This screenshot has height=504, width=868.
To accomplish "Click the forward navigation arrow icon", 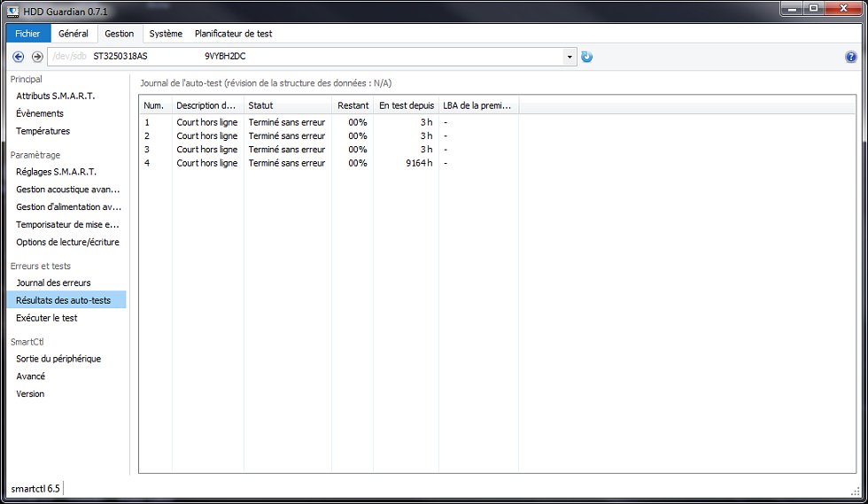I will tap(37, 57).
